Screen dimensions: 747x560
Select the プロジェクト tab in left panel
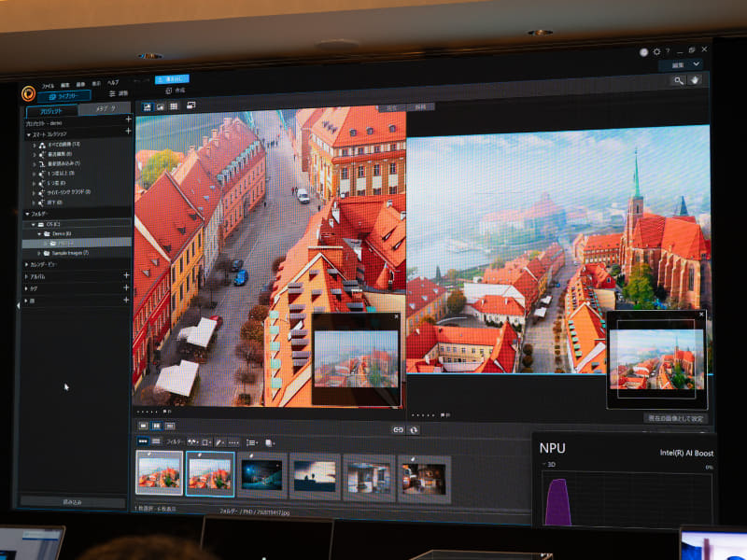point(51,111)
